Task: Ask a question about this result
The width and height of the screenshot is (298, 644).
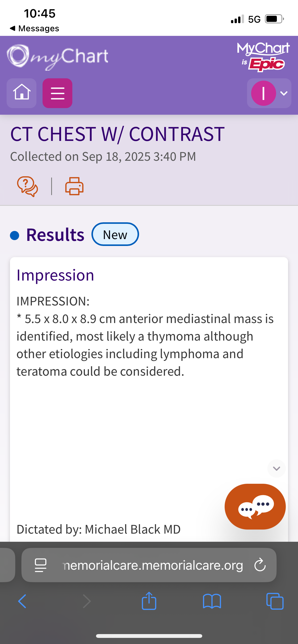Action: tap(28, 186)
